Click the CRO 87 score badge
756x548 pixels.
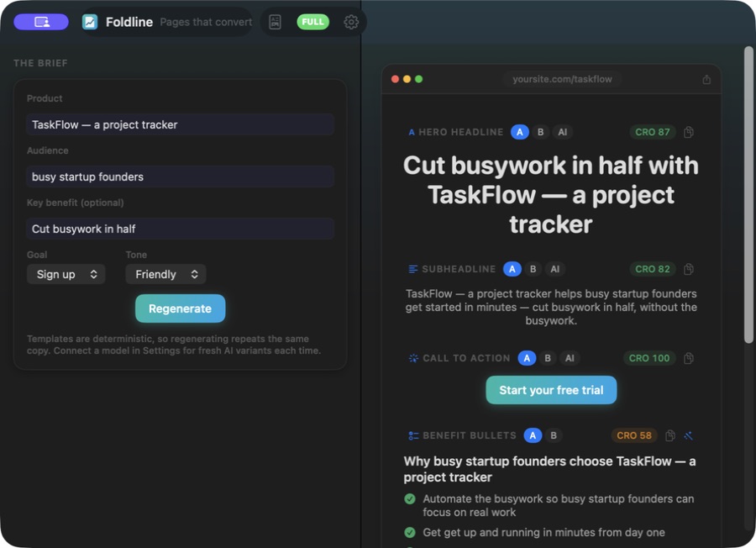(x=653, y=132)
